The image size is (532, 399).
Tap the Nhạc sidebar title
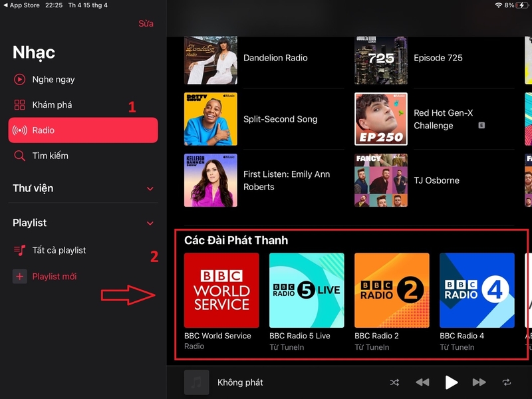pos(34,53)
